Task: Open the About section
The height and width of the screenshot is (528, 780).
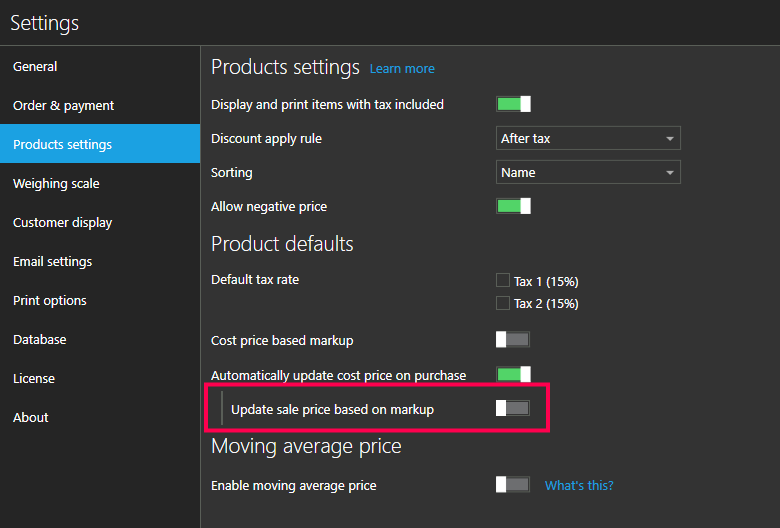Action: click(x=31, y=418)
